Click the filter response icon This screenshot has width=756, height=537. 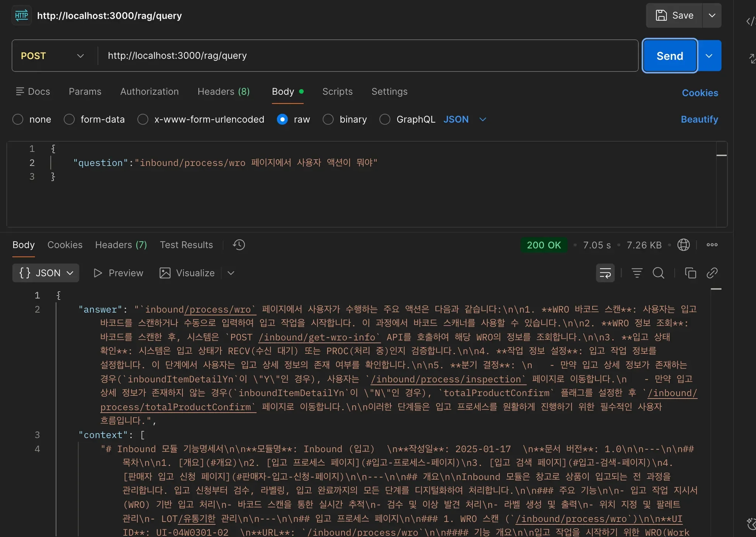click(637, 273)
